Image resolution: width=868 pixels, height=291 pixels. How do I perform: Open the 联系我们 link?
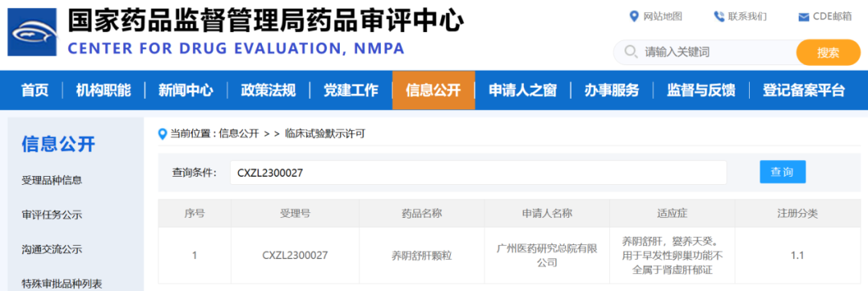pos(747,17)
